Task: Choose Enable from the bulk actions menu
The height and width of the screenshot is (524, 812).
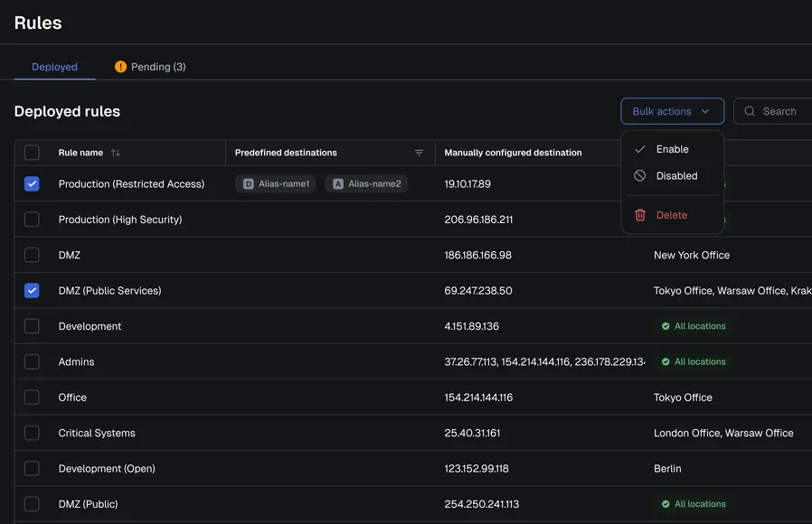Action: coord(672,149)
